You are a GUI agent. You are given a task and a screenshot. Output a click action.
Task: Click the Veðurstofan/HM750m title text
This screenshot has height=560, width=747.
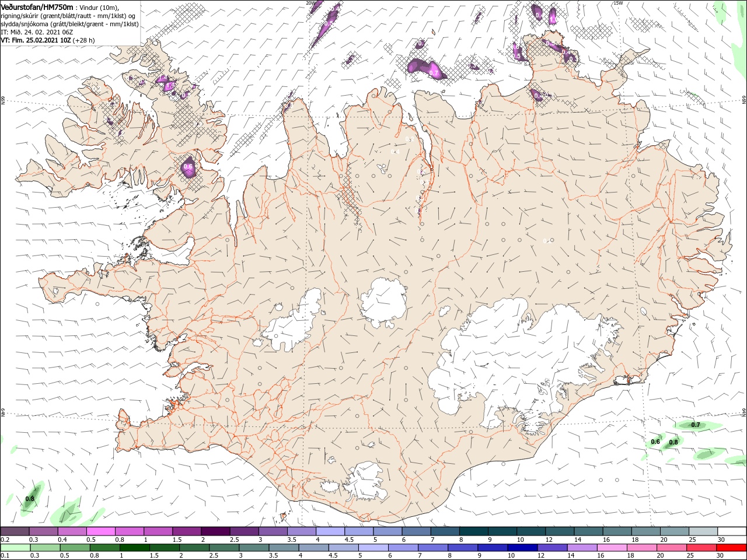click(36, 6)
